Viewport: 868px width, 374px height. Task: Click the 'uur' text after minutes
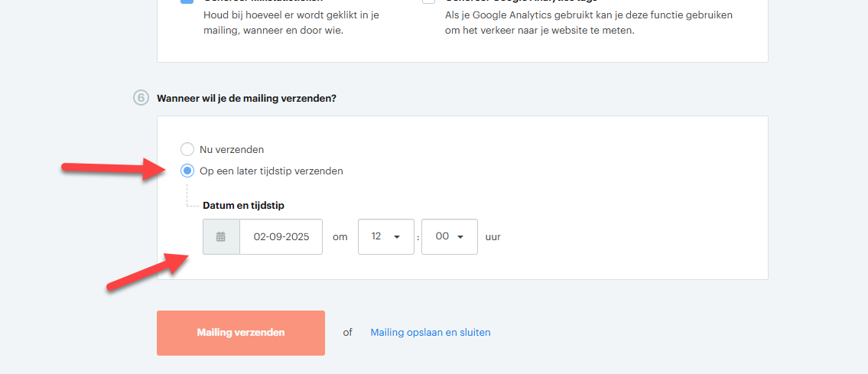coord(493,237)
